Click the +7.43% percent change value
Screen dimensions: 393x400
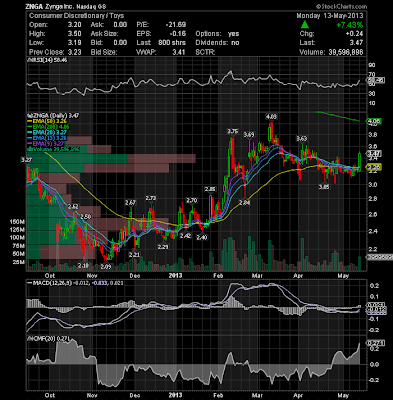tap(349, 25)
